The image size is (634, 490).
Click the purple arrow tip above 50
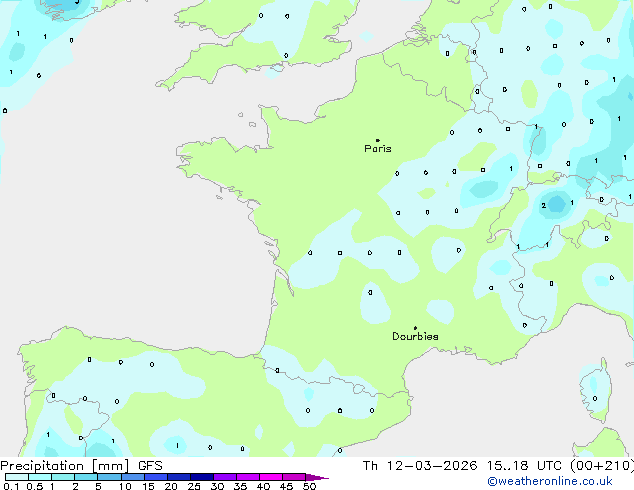coord(317,477)
